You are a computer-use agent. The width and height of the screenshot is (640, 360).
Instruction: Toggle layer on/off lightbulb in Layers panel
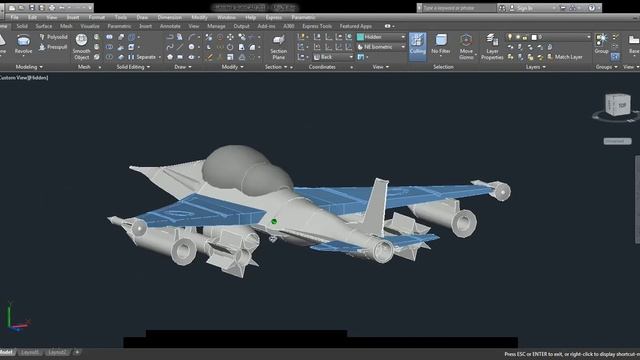coord(510,37)
